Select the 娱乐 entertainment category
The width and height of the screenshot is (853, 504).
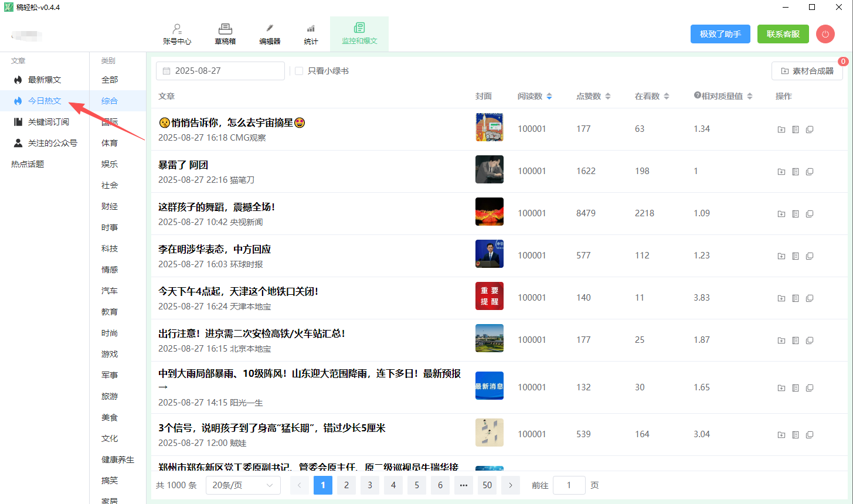click(110, 164)
